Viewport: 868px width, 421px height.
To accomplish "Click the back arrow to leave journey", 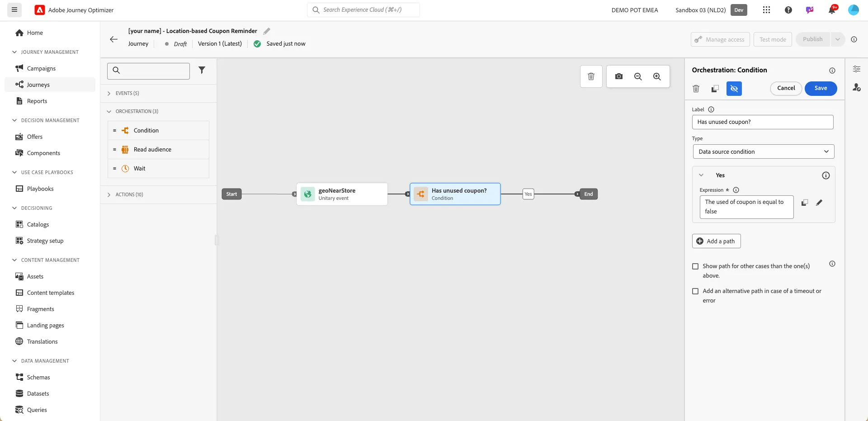I will click(113, 39).
